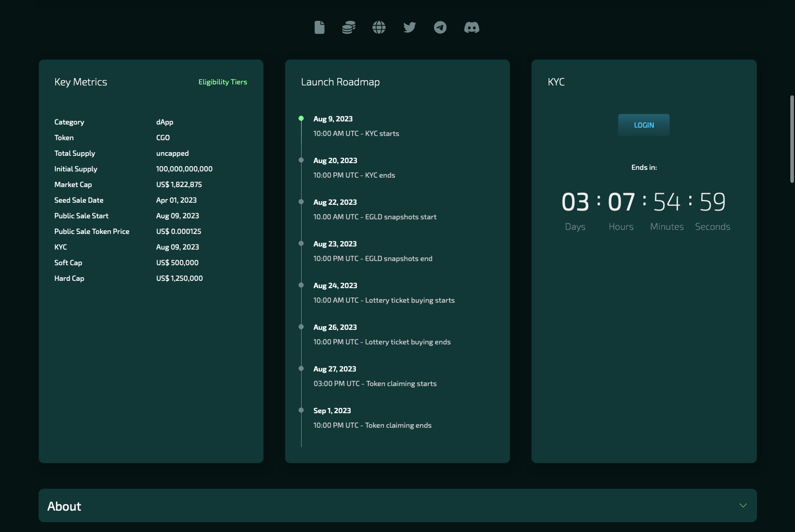Select the Aug 26 lottery ends milestone dot

301,327
